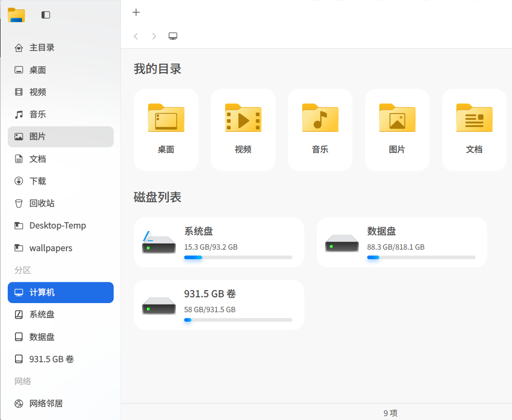Open 主目录 in the sidebar
512x420 pixels.
point(61,48)
